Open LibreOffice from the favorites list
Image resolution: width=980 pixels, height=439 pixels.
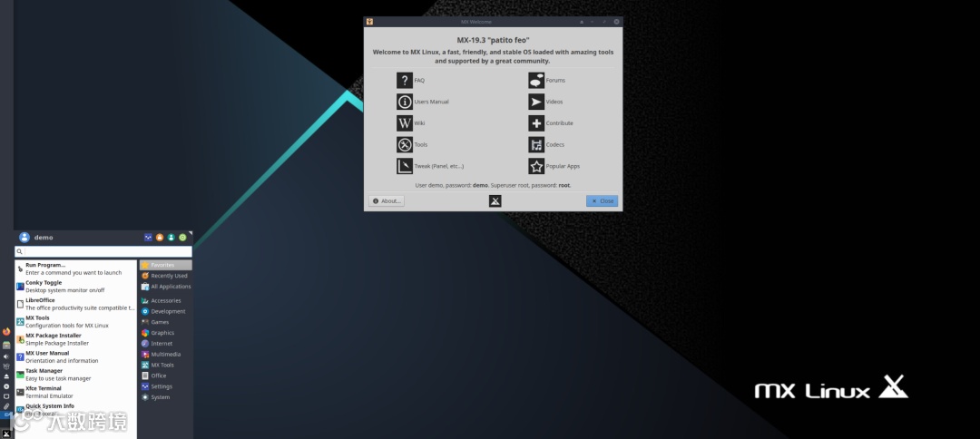coord(75,304)
